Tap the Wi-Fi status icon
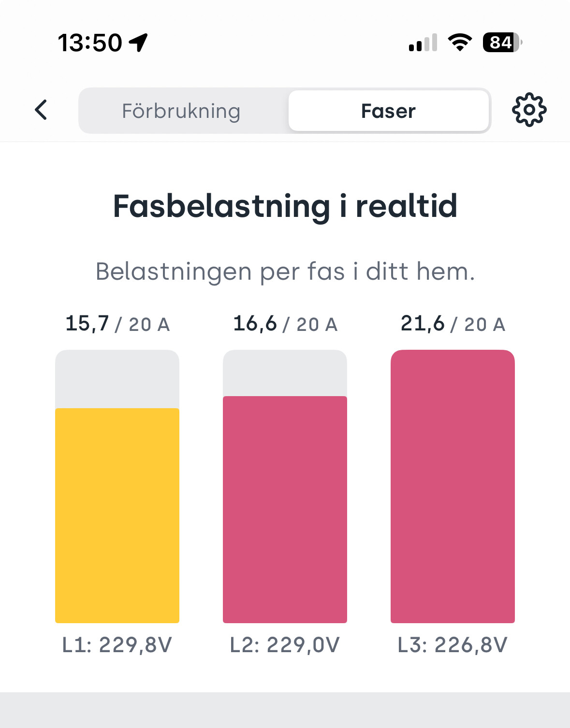The image size is (570, 728). pos(460,43)
